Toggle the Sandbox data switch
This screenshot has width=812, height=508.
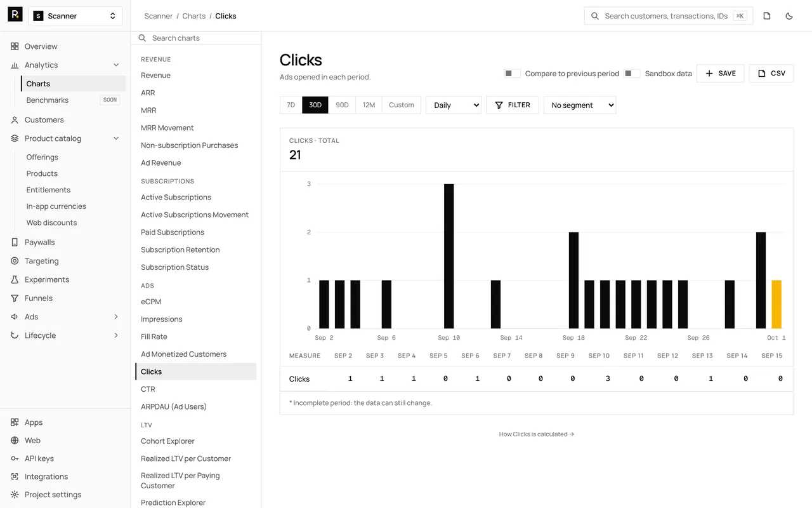tap(632, 74)
